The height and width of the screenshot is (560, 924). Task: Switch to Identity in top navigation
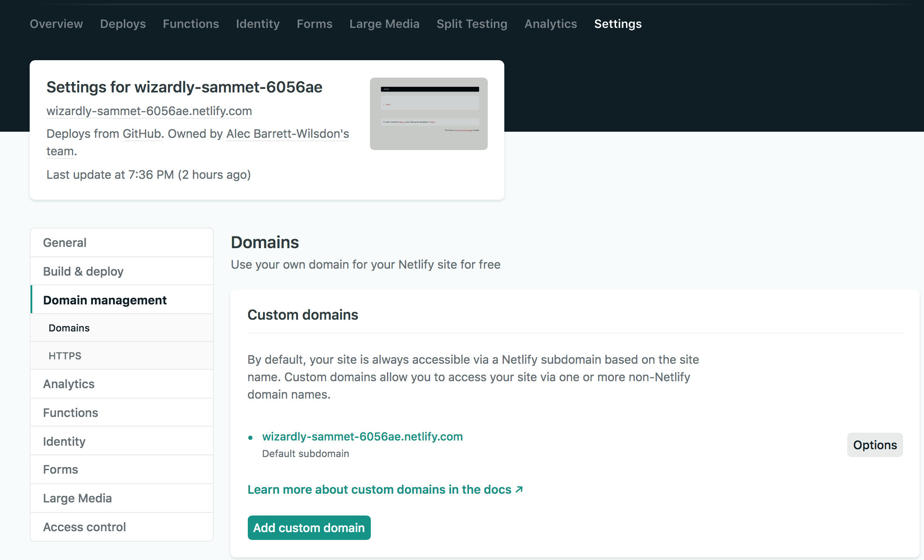258,24
